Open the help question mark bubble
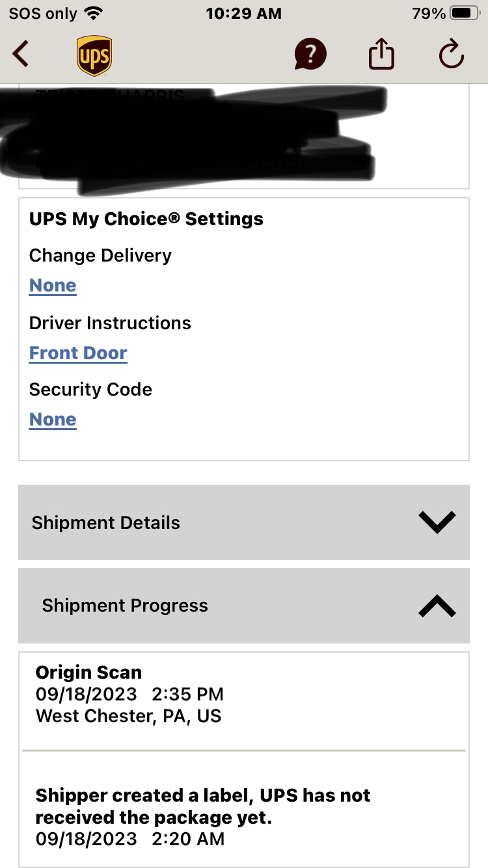The height and width of the screenshot is (868, 488). [x=310, y=54]
